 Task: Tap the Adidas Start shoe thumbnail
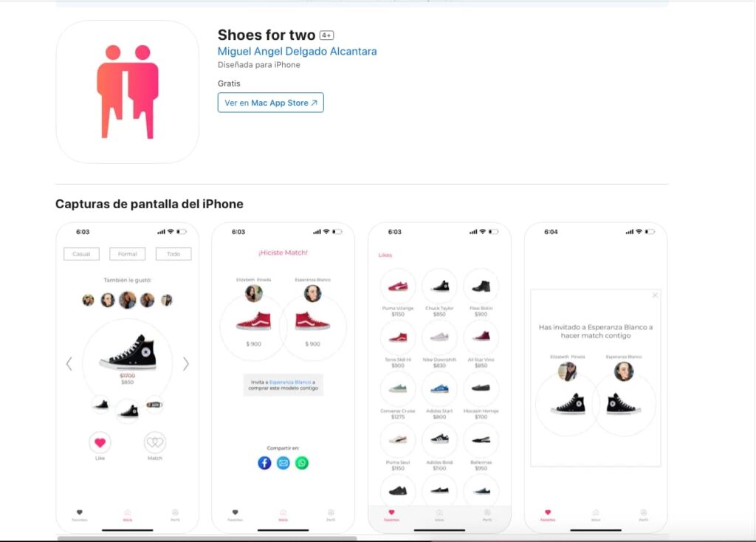(439, 389)
